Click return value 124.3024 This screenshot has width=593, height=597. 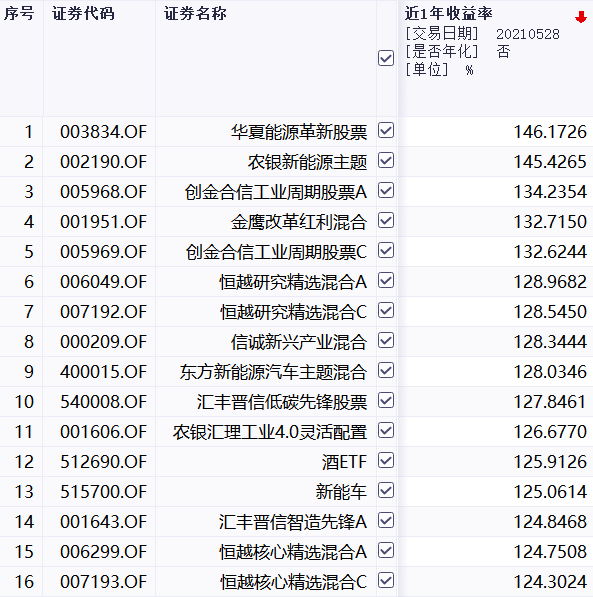550,582
